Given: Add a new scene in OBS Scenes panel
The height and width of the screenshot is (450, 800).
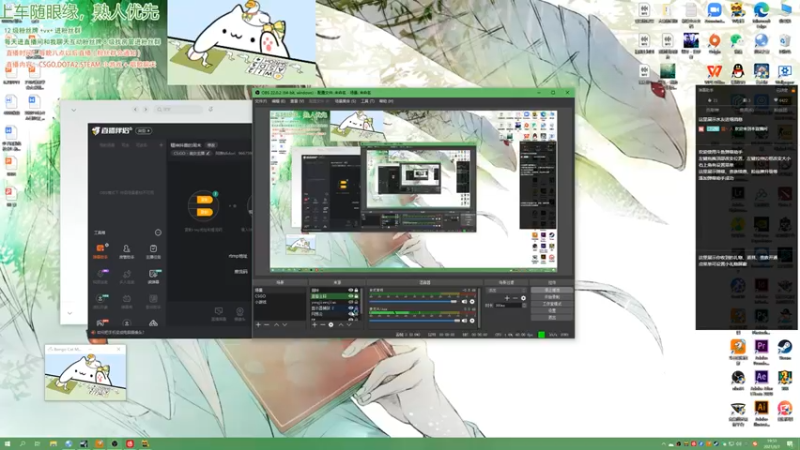Looking at the screenshot, I should tap(259, 324).
